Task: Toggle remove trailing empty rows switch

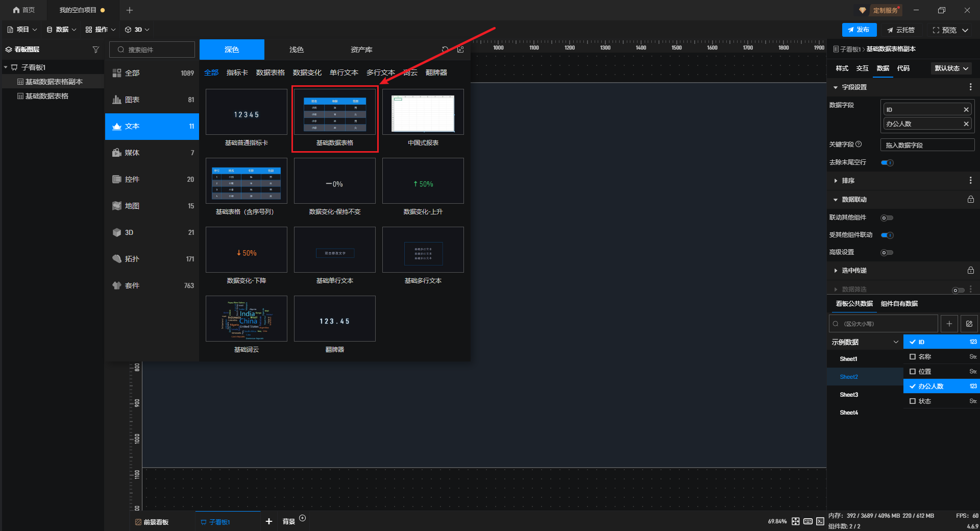Action: point(887,163)
